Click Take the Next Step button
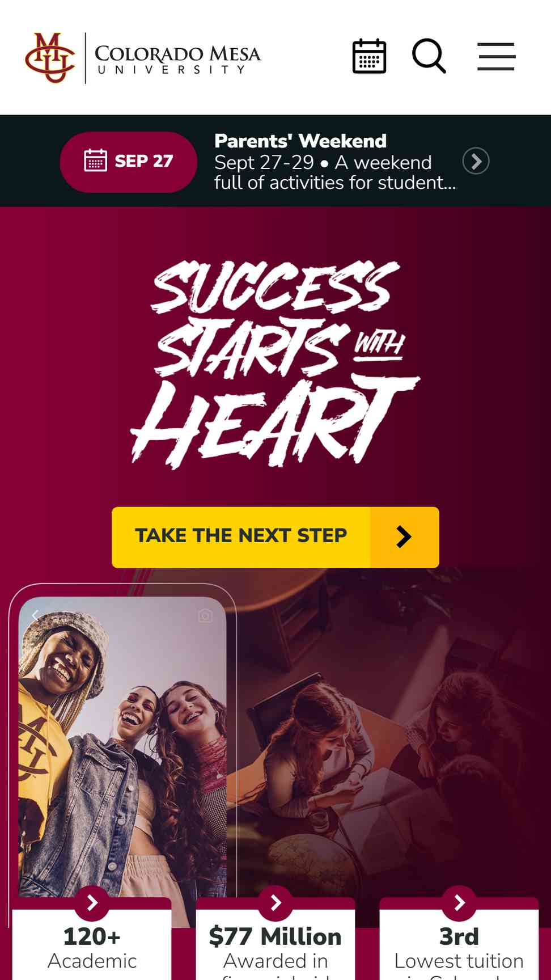Image resolution: width=551 pixels, height=980 pixels. coord(275,537)
